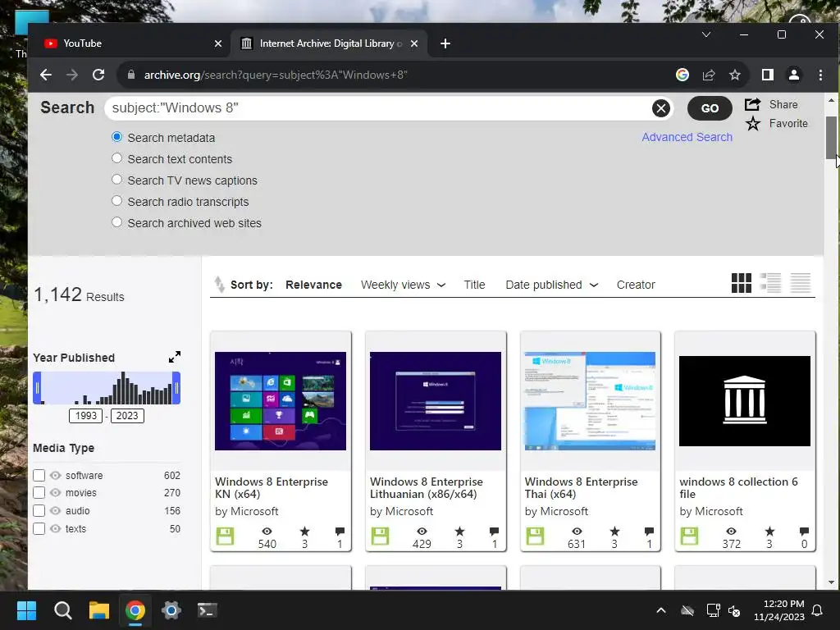Click favorites star on Windows 8 Enterprise Lithuanian
The width and height of the screenshot is (840, 630).
pos(459,532)
